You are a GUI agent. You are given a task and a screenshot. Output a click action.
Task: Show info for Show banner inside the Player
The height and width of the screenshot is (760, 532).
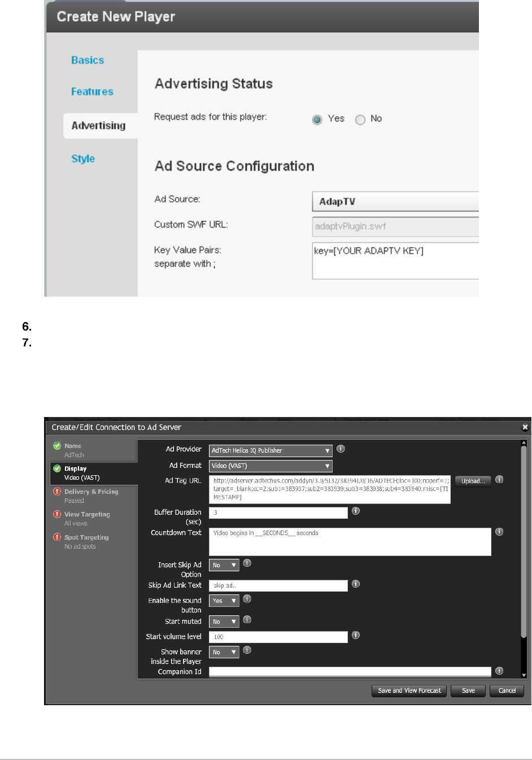(247, 650)
